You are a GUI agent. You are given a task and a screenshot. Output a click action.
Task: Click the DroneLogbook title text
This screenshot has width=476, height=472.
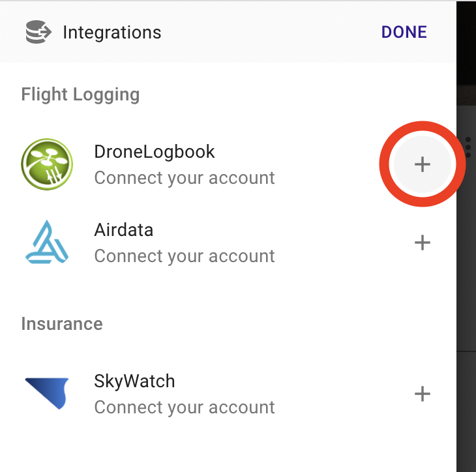pos(155,151)
